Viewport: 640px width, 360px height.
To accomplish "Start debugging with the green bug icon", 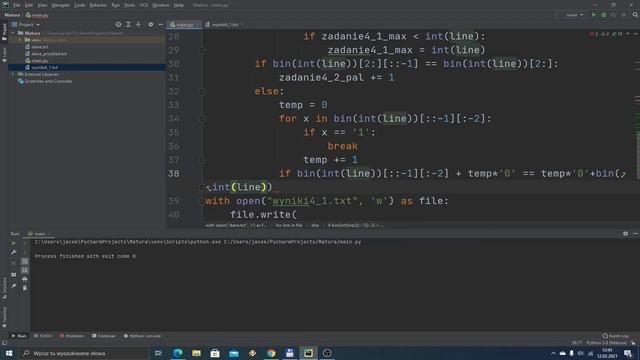I will pos(604,15).
